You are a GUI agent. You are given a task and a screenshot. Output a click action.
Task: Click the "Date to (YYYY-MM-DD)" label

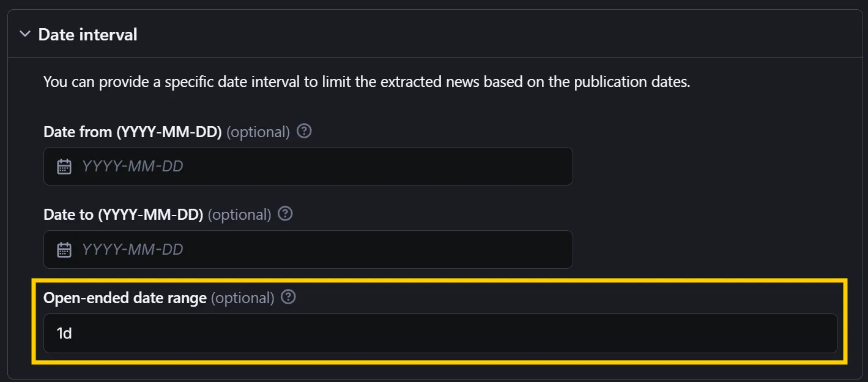[123, 215]
